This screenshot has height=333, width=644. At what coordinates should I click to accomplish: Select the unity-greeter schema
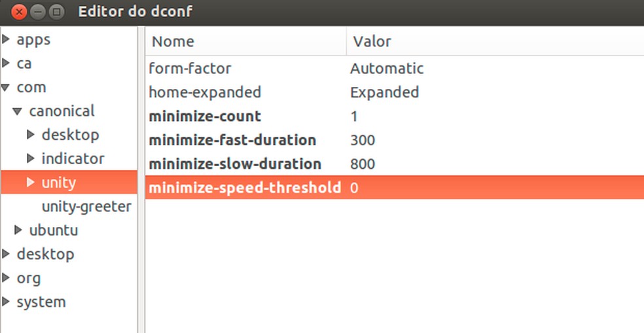(x=86, y=207)
